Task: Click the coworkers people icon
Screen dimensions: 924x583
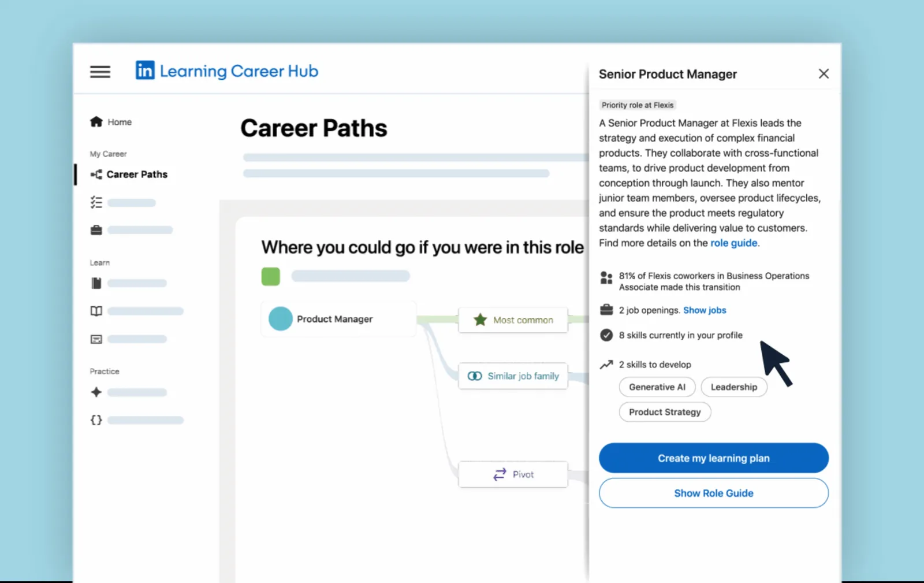Action: click(606, 278)
